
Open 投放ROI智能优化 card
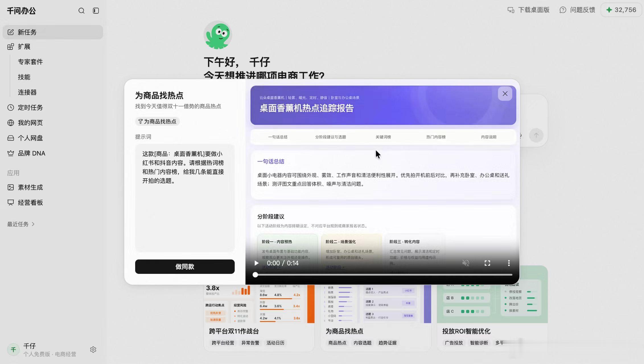click(x=492, y=309)
